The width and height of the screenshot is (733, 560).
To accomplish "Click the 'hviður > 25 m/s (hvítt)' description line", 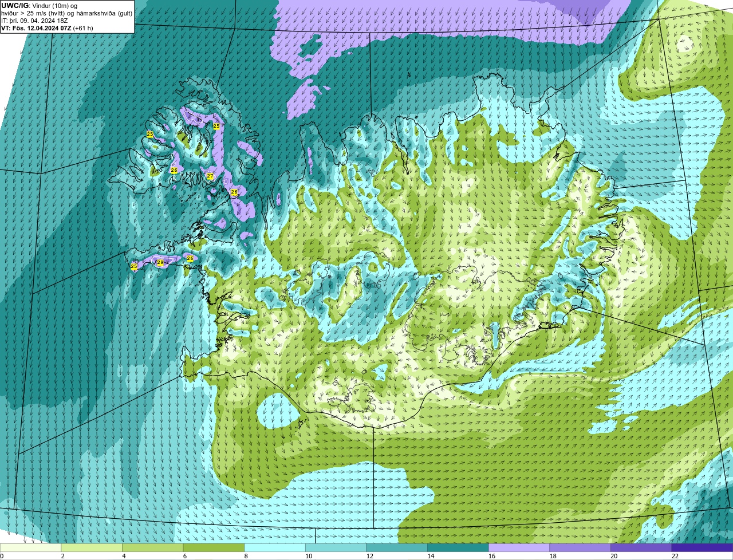I will coord(66,13).
